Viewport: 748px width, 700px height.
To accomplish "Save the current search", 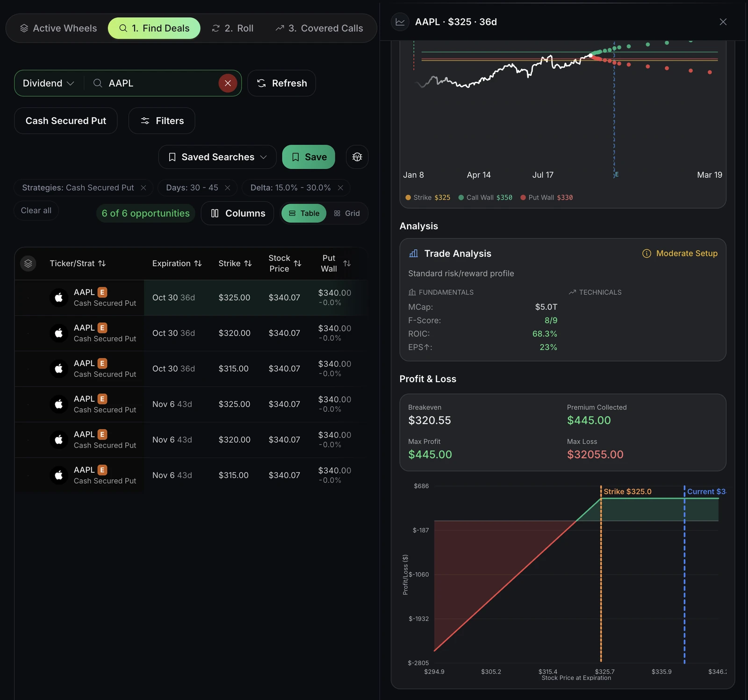I will (309, 157).
